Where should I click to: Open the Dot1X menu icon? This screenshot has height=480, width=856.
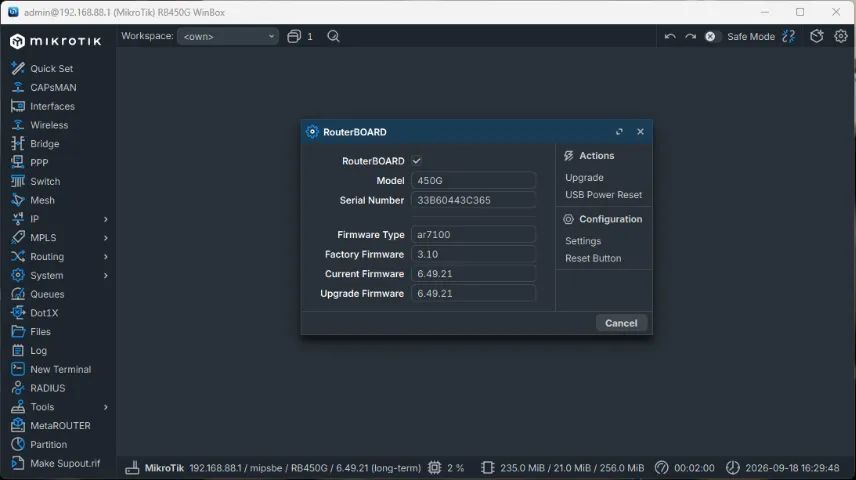pyautogui.click(x=17, y=313)
